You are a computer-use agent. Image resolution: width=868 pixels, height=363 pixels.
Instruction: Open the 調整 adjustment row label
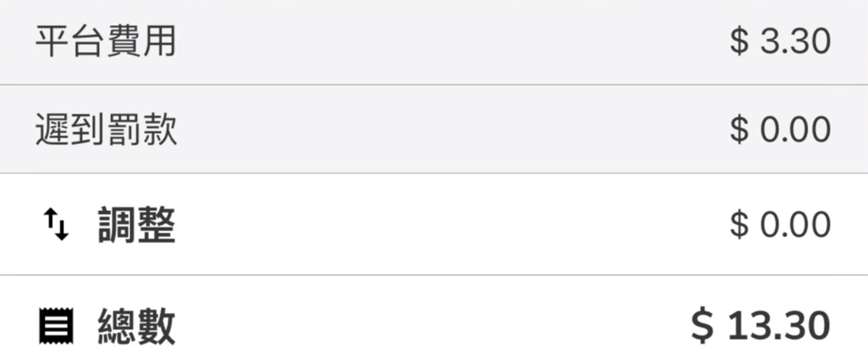[137, 225]
